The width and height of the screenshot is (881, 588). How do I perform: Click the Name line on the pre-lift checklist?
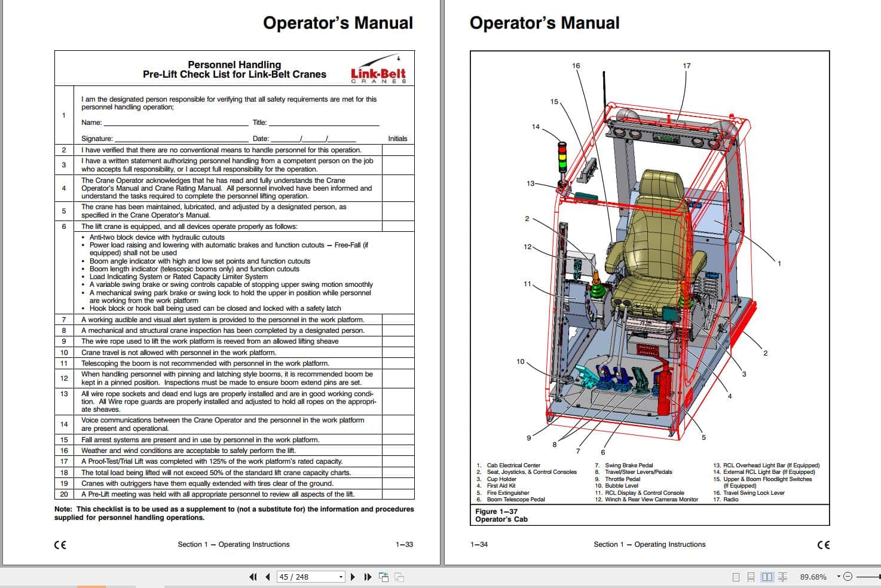173,123
